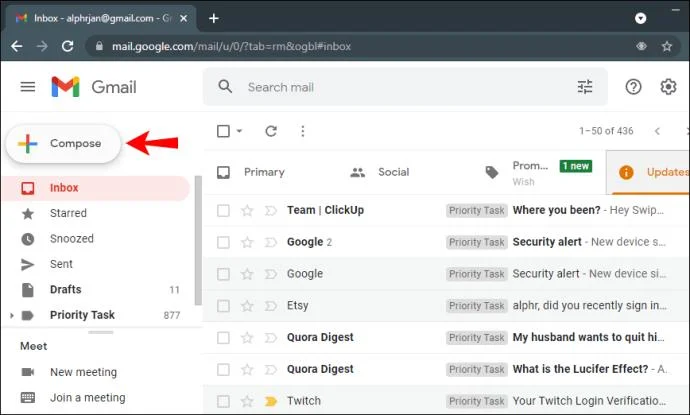Star the Team | ClickUp email

pyautogui.click(x=247, y=210)
